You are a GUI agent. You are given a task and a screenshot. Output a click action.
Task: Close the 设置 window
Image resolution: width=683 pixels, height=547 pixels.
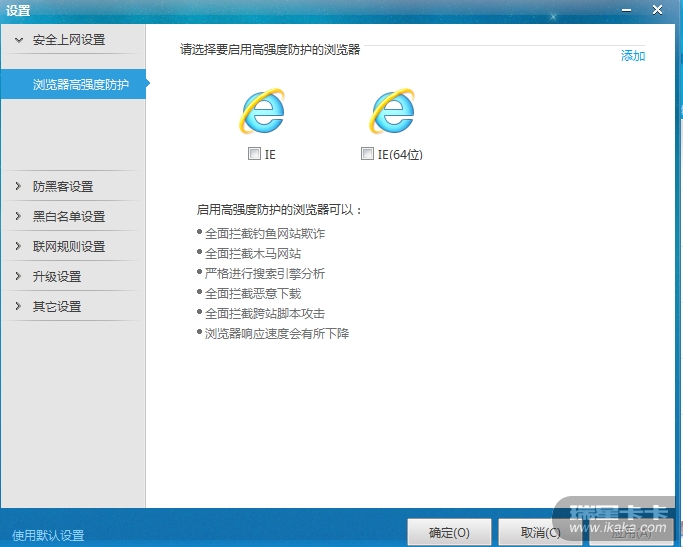point(657,10)
